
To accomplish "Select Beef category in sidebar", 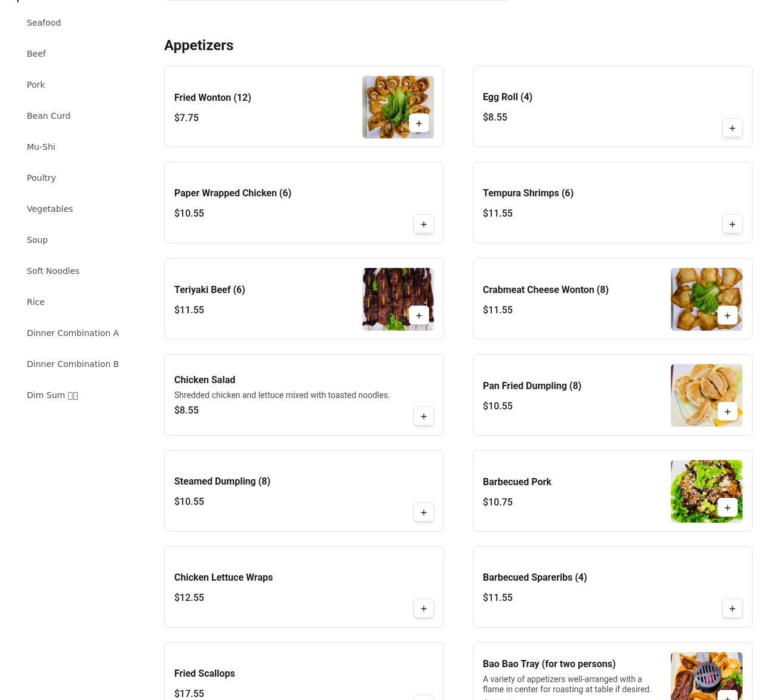I will coord(36,54).
